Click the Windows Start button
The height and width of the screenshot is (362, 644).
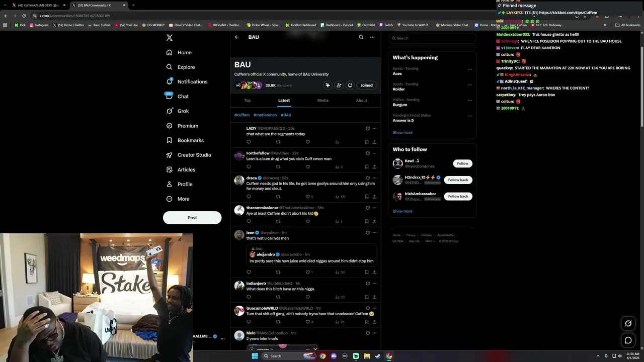click(x=255, y=356)
